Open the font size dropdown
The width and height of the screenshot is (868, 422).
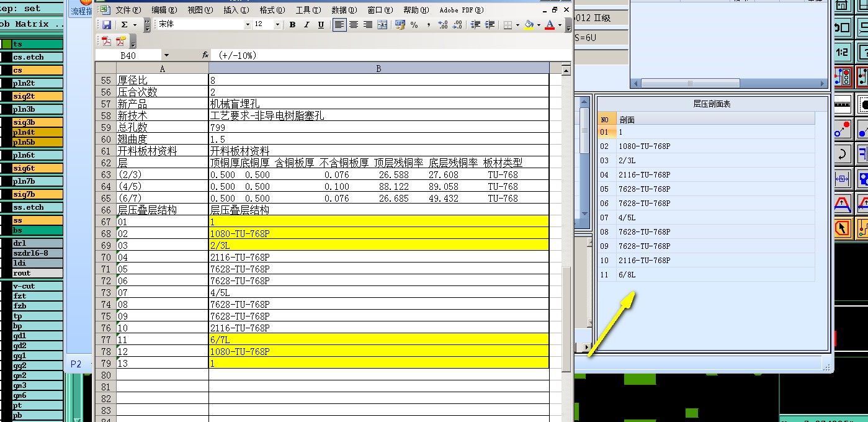[x=277, y=25]
